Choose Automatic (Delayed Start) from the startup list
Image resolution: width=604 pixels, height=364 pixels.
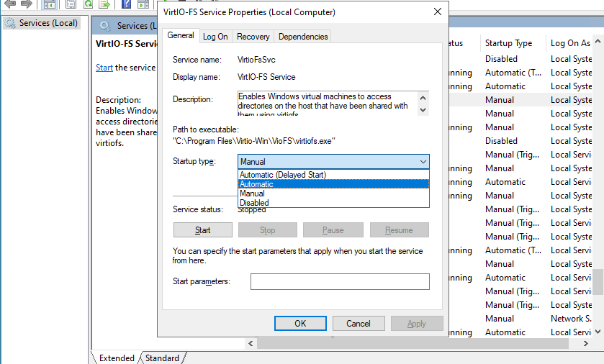[283, 175]
